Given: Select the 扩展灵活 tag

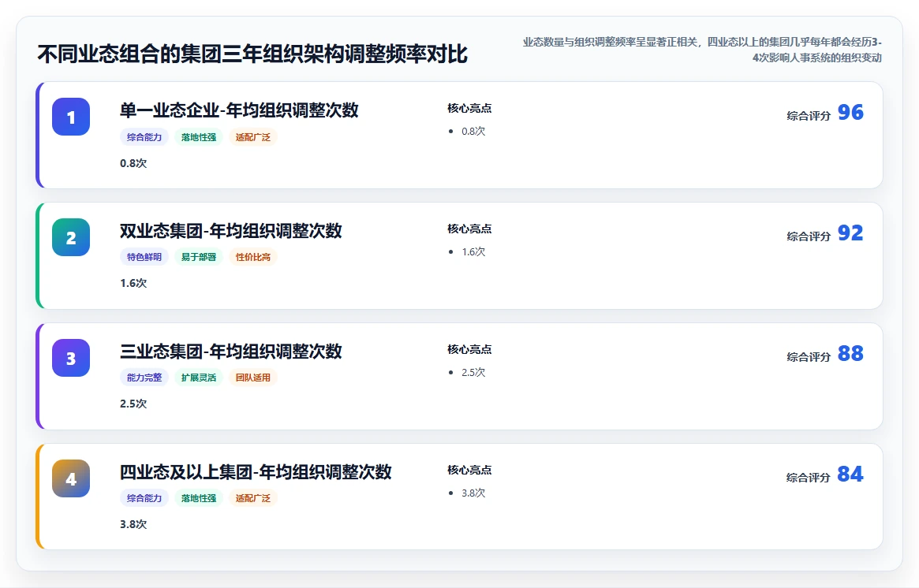Looking at the screenshot, I should (199, 378).
